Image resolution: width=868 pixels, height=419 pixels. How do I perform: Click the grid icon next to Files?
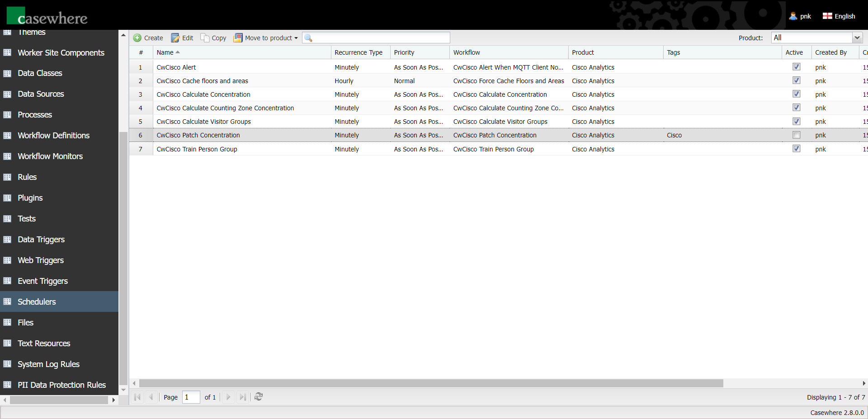point(7,323)
